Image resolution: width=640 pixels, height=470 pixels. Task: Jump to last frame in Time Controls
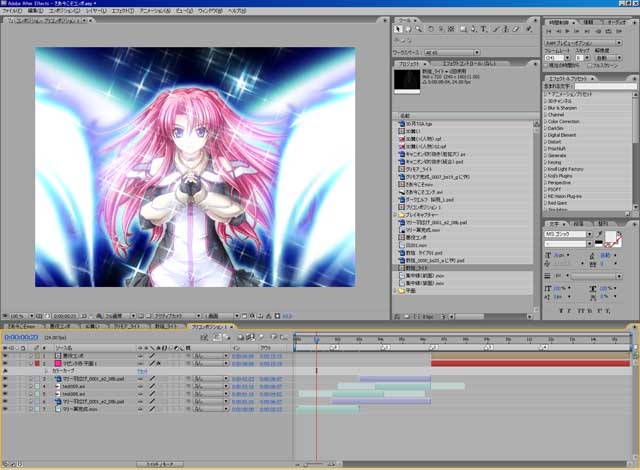(x=587, y=31)
